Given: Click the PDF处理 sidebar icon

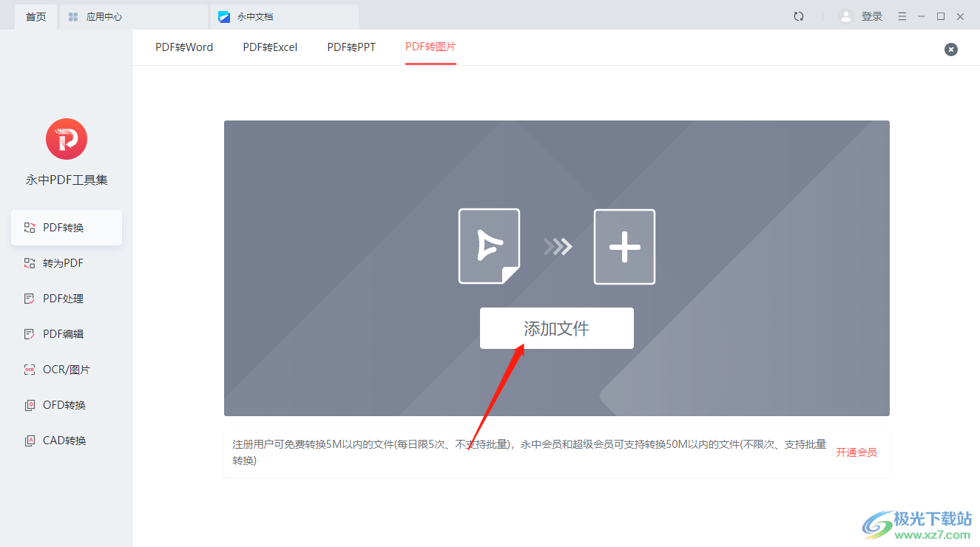Looking at the screenshot, I should click(30, 299).
